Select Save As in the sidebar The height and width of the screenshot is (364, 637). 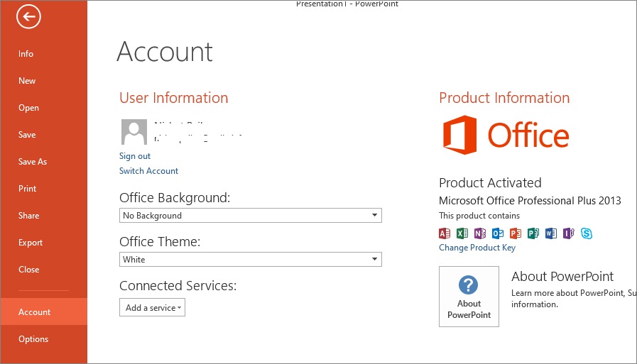click(43, 162)
